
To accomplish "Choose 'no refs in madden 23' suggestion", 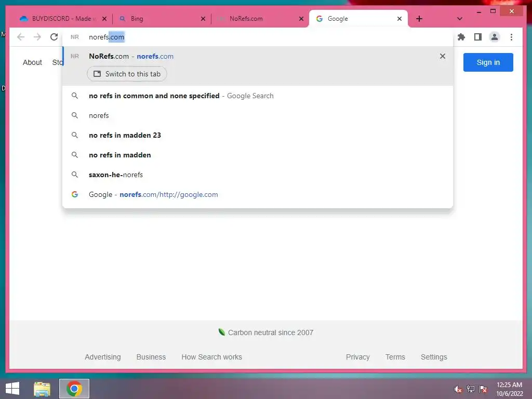I will click(258, 135).
